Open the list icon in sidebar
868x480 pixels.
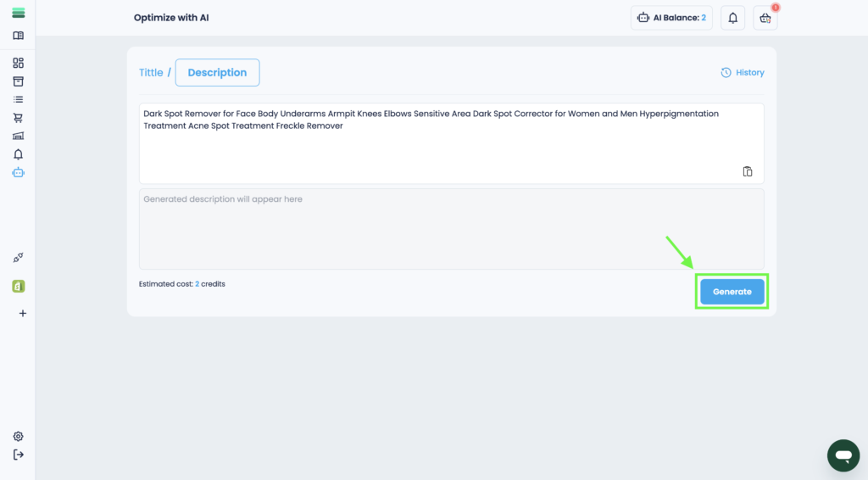click(x=18, y=99)
